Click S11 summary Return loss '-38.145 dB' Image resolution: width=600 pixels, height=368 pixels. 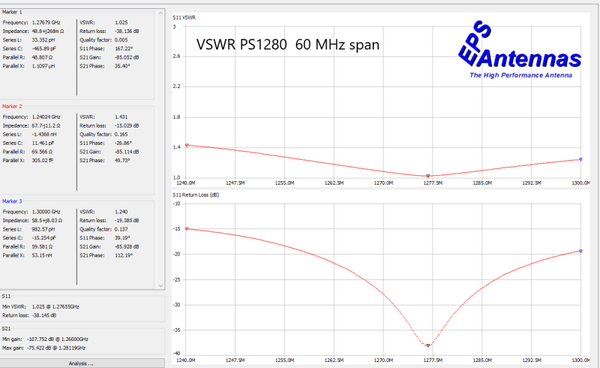pos(44,316)
